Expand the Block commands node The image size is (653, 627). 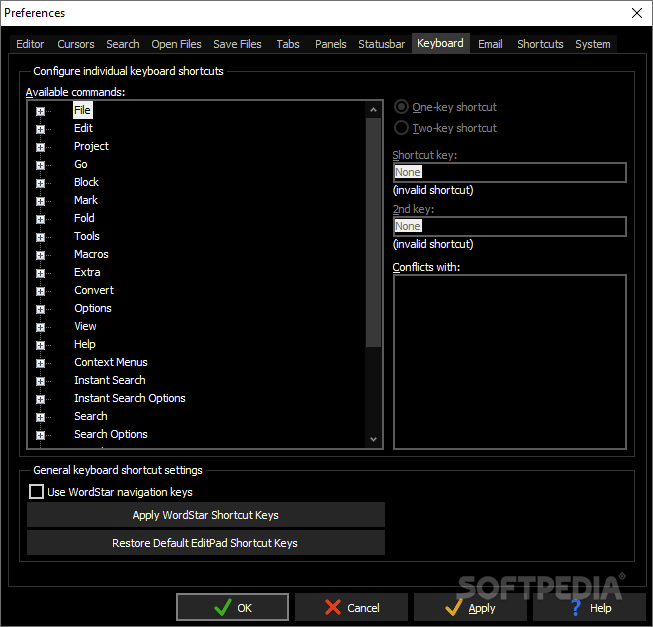(x=40, y=183)
